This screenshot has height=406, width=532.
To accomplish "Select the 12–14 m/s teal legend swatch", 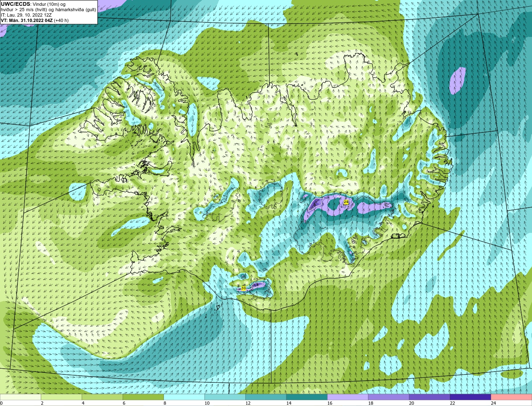I will [x=266, y=397].
